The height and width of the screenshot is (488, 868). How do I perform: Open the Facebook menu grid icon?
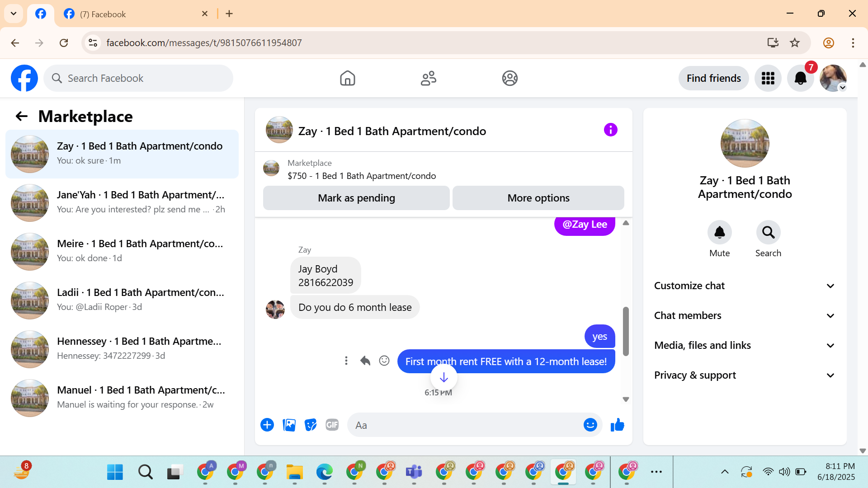coord(768,78)
